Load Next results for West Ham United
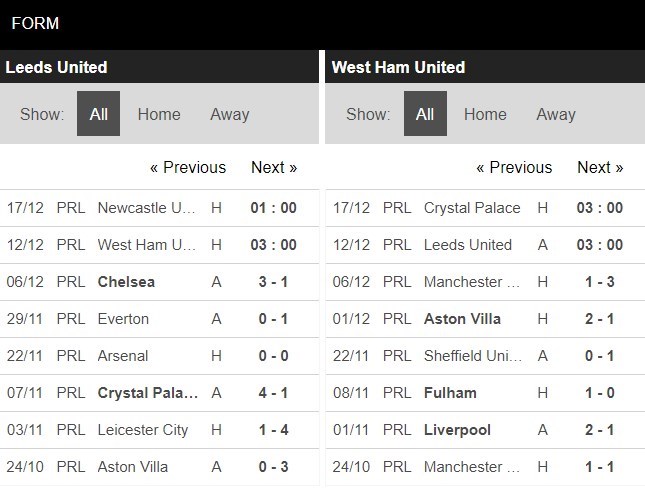This screenshot has width=645, height=493. coord(600,168)
